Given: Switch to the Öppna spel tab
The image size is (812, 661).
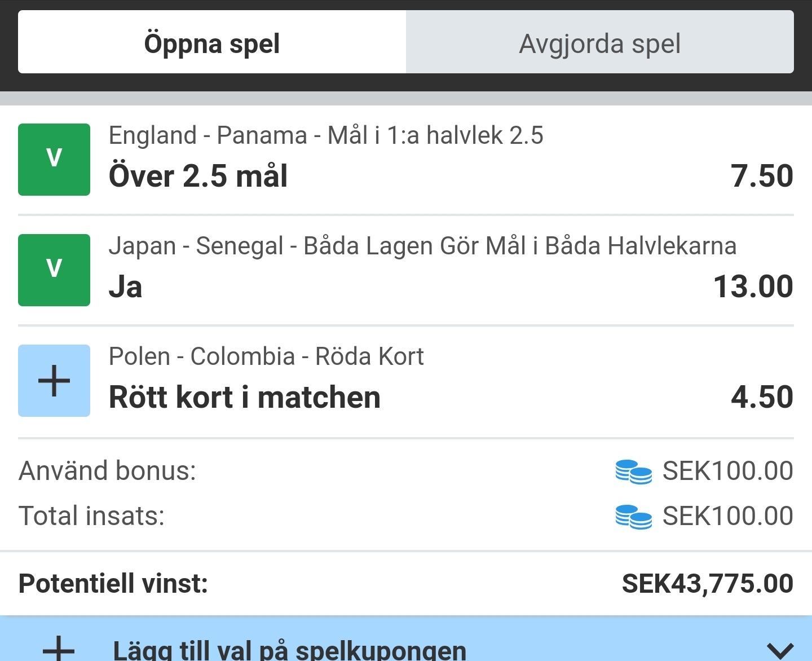Looking at the screenshot, I should coord(212,42).
